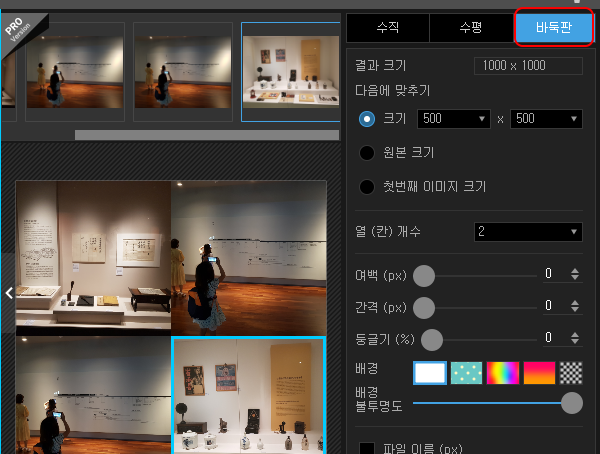Click the 여백 (px) slider handle
This screenshot has height=454, width=600.
click(x=424, y=276)
